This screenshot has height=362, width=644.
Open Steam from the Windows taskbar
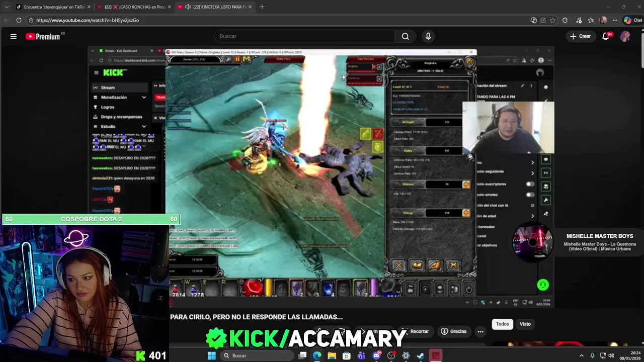click(x=421, y=355)
